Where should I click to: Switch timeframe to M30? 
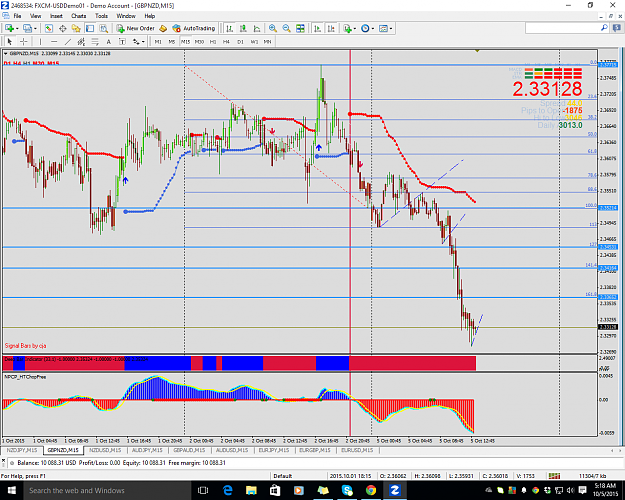point(199,41)
